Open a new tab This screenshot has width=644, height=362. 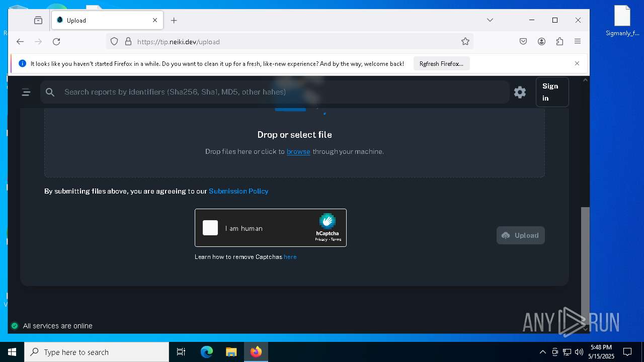coord(174,20)
